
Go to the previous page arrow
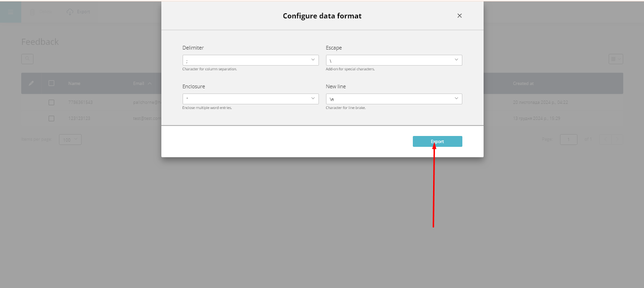pos(605,139)
